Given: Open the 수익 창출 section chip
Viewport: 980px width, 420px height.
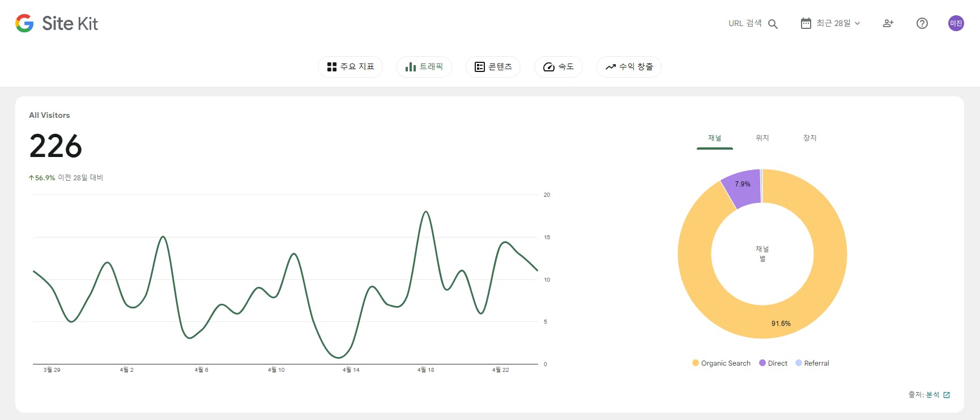Looking at the screenshot, I should tap(629, 67).
